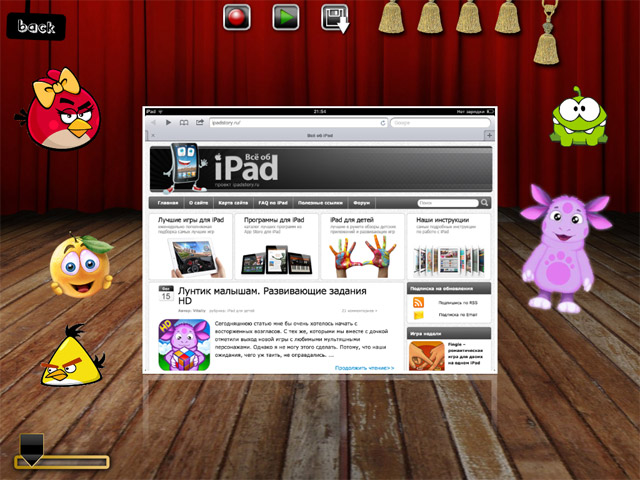Open the 'О сайте' menu item
Viewport: 640px width, 480px height.
tap(198, 203)
